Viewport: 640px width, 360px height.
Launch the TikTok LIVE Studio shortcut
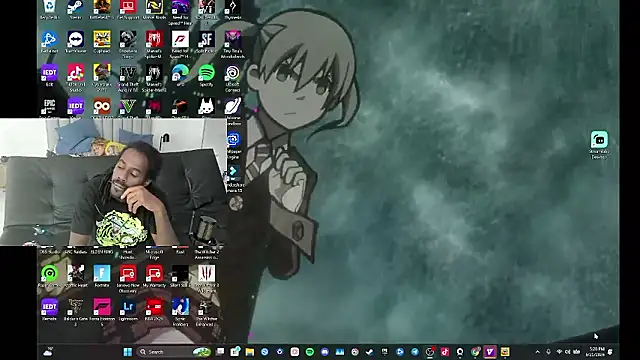(76, 78)
